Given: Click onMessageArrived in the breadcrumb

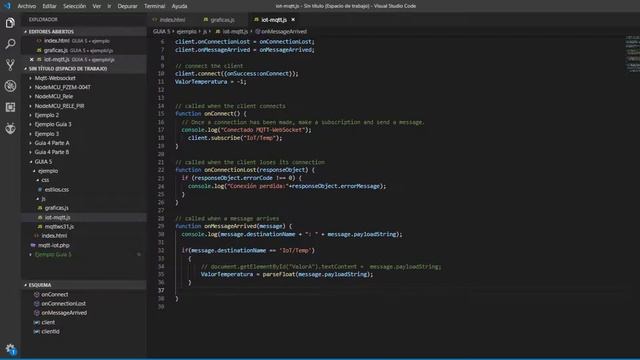Looking at the screenshot, I should click(284, 31).
